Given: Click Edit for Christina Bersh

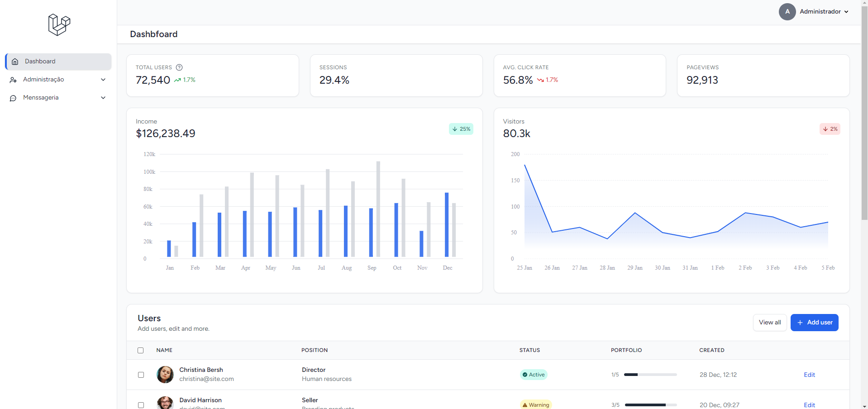Looking at the screenshot, I should click(x=809, y=375).
